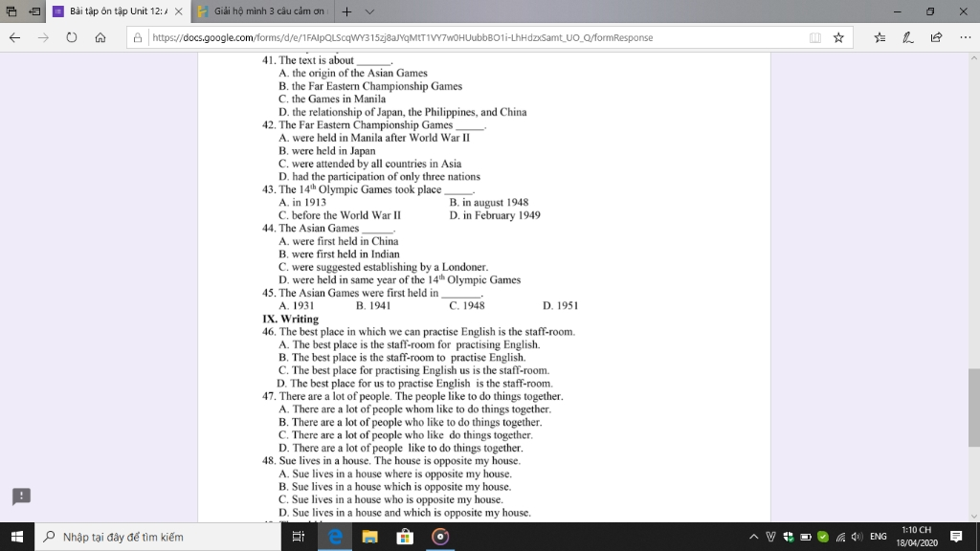Open Microsoft Edge on the taskbar
Viewport: 980px width, 551px height.
pos(335,537)
